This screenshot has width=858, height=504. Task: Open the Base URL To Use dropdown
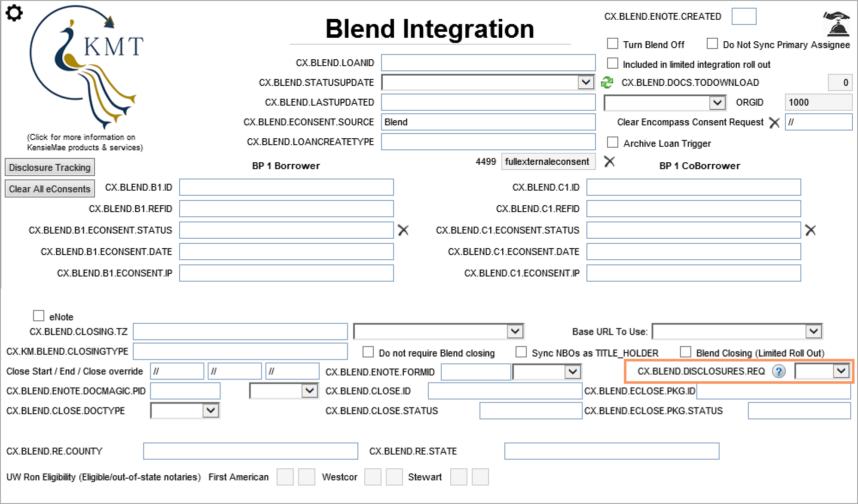(x=813, y=331)
